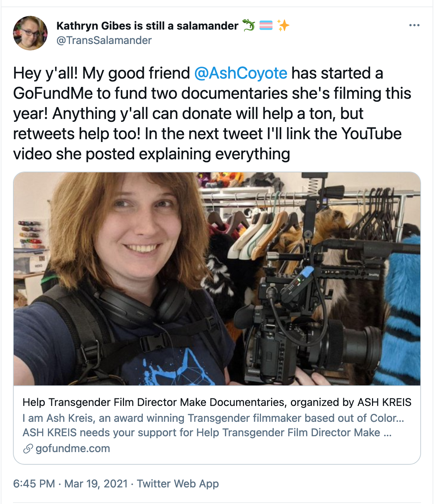Open the @TransSalamander handle
The height and width of the screenshot is (504, 434).
click(104, 40)
